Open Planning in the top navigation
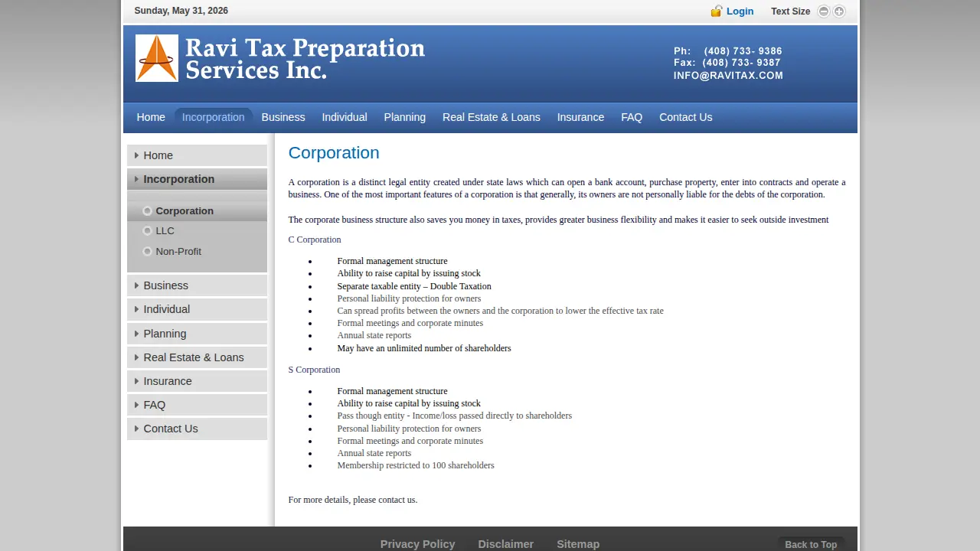Screen dimensions: 980x551 pyautogui.click(x=405, y=117)
